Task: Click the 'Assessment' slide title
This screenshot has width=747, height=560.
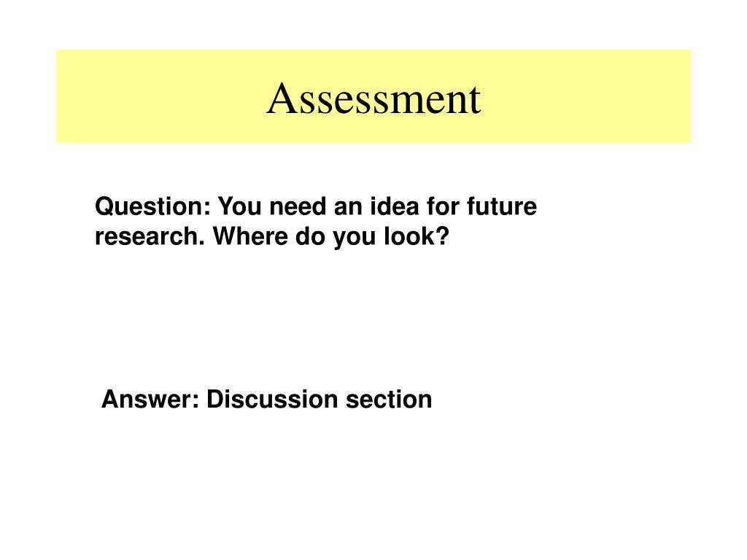Action: [x=373, y=98]
